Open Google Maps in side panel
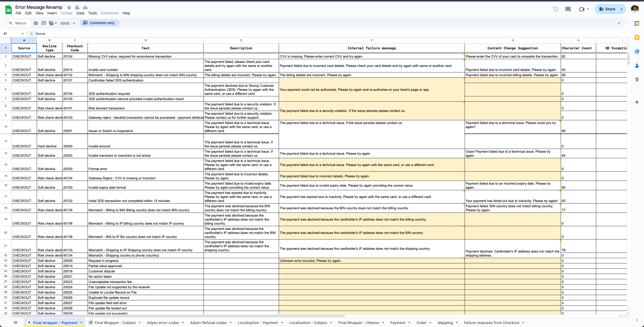Viewport: 644px width, 327px height. point(637,80)
